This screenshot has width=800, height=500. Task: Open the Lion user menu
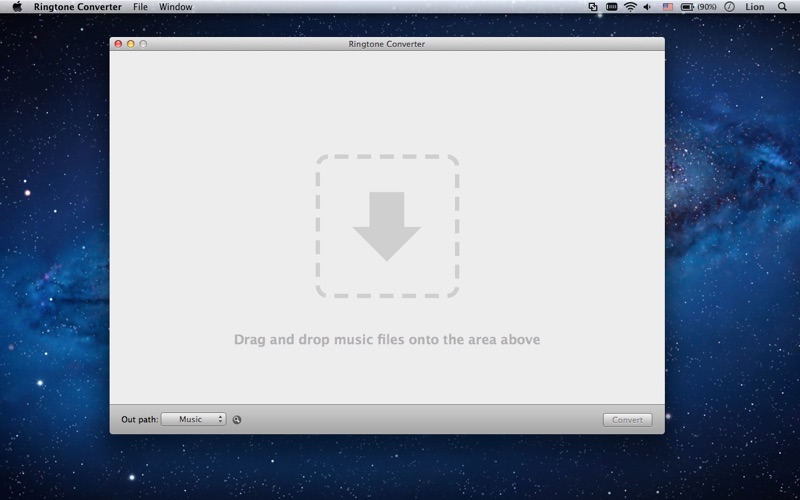[755, 7]
